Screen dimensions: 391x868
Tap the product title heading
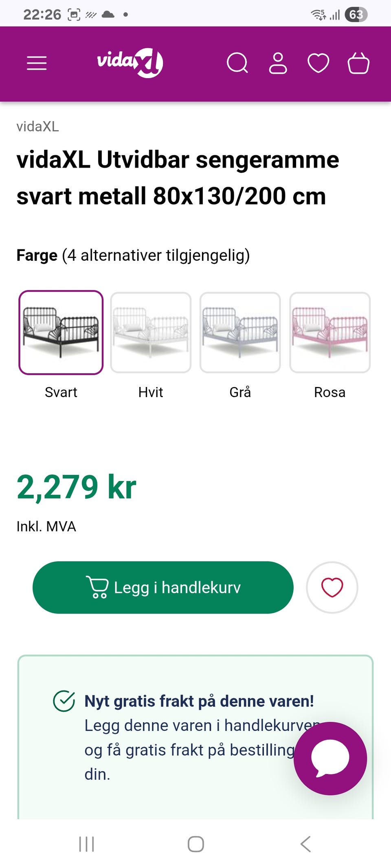click(178, 178)
